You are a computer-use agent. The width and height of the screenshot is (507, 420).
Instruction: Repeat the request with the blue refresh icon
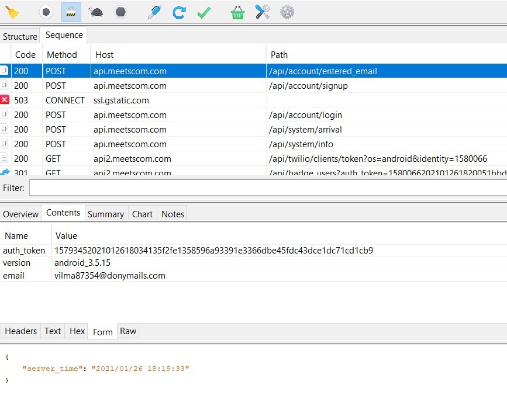coord(179,12)
